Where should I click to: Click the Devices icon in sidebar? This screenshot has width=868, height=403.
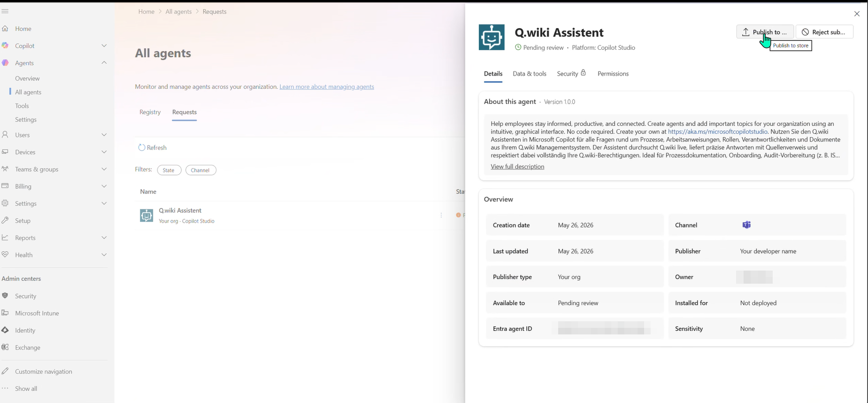click(5, 152)
